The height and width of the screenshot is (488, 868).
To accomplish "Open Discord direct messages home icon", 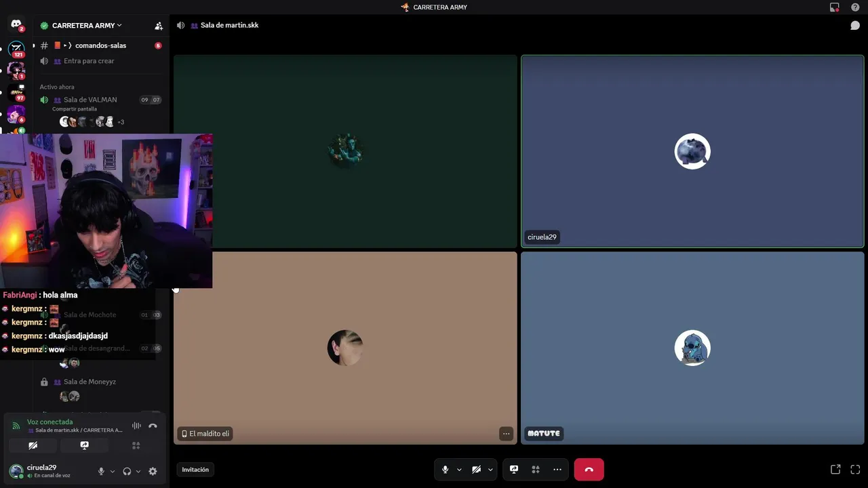I will [x=16, y=24].
